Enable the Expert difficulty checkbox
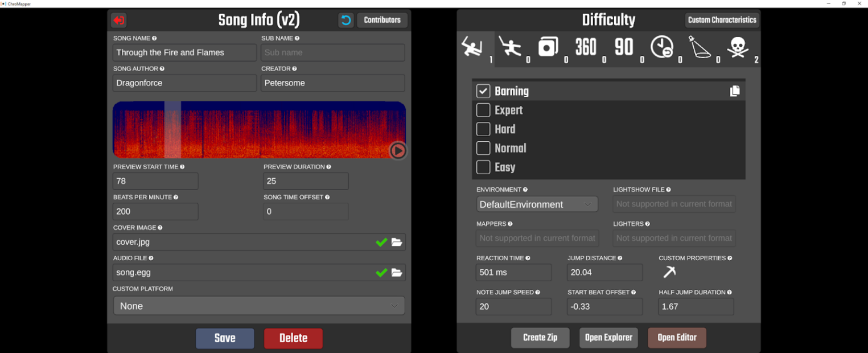Viewport: 868px width, 353px height. click(x=483, y=110)
